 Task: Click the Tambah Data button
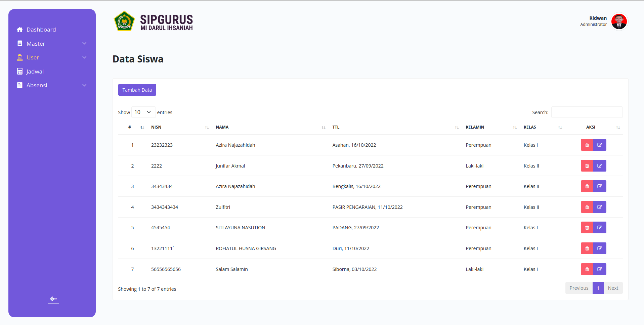(137, 90)
